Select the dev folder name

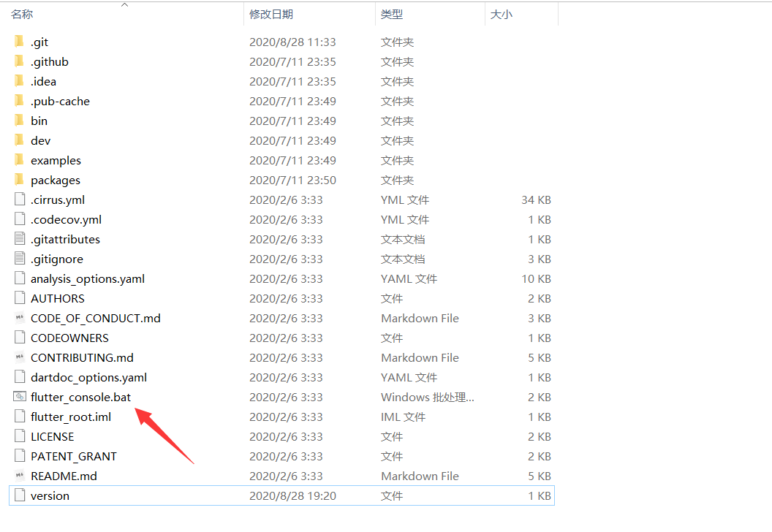coord(40,141)
